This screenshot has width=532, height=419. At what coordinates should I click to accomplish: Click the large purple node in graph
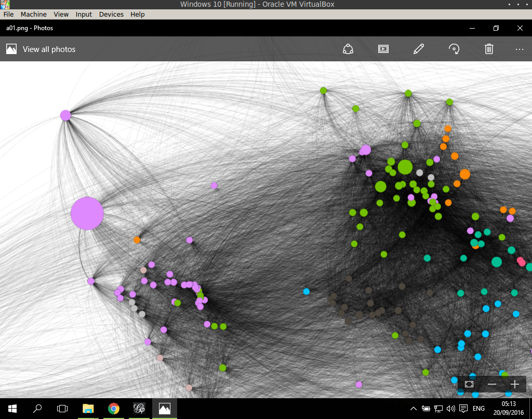coord(87,213)
